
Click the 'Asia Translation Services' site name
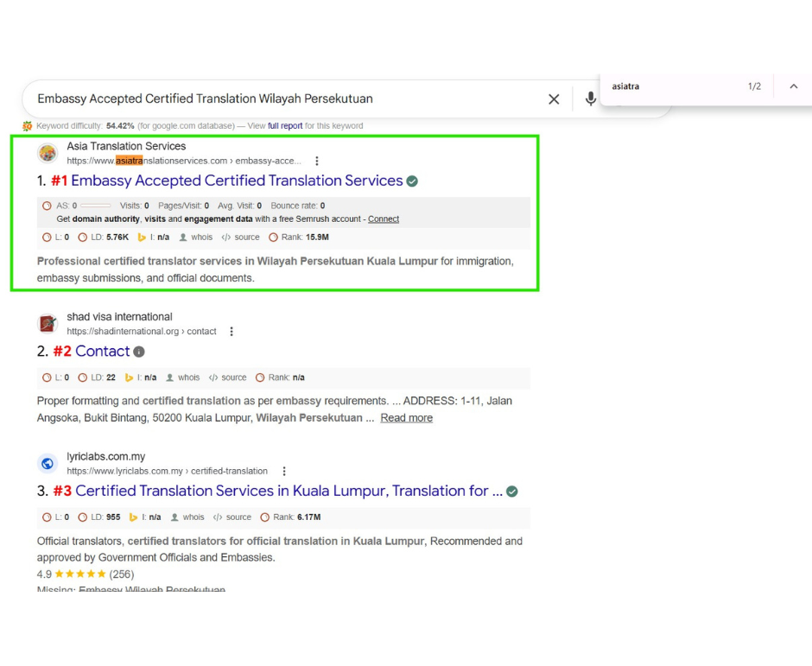point(126,146)
